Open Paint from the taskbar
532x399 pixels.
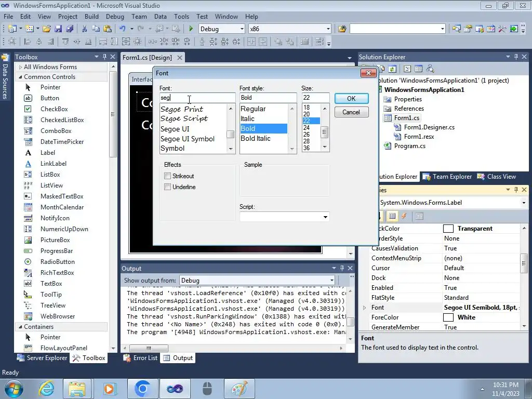tap(239, 389)
